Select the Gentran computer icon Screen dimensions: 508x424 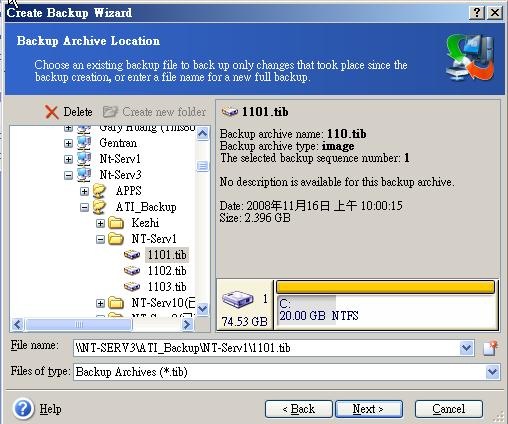(x=84, y=143)
